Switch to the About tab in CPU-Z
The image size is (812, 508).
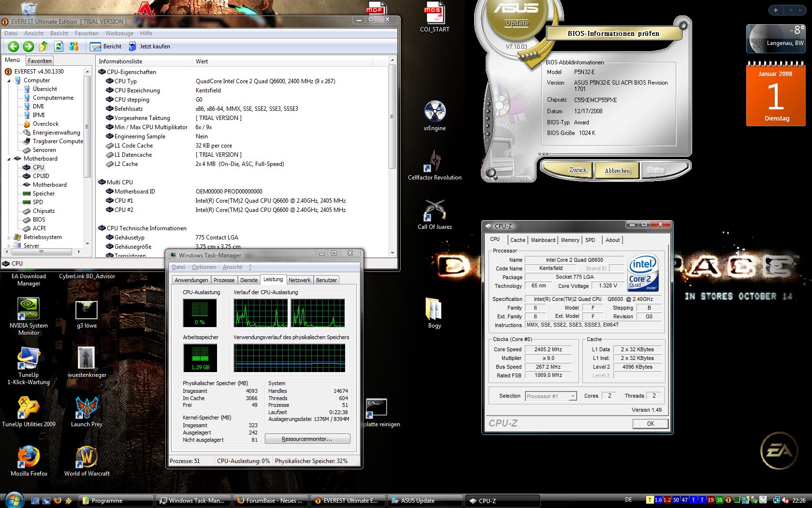[612, 240]
